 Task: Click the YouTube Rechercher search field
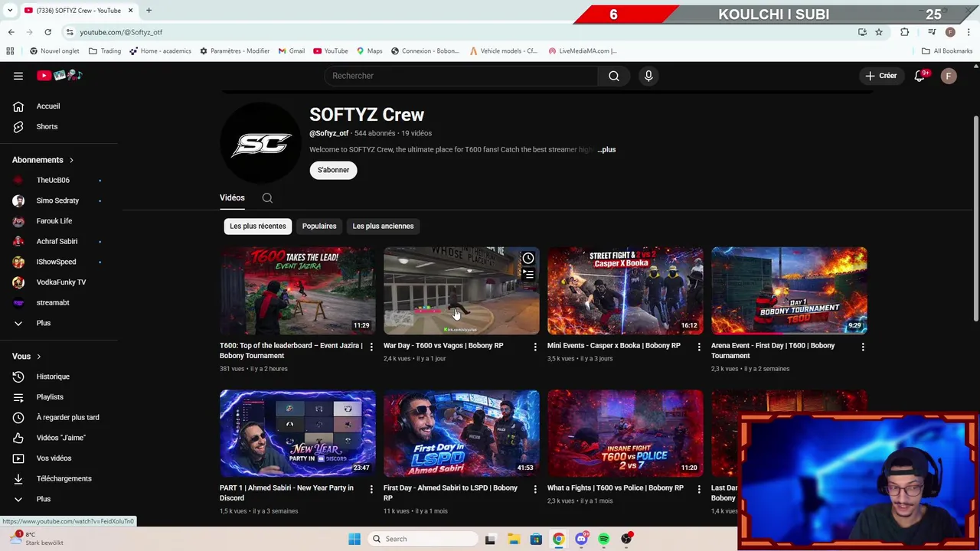pyautogui.click(x=459, y=76)
